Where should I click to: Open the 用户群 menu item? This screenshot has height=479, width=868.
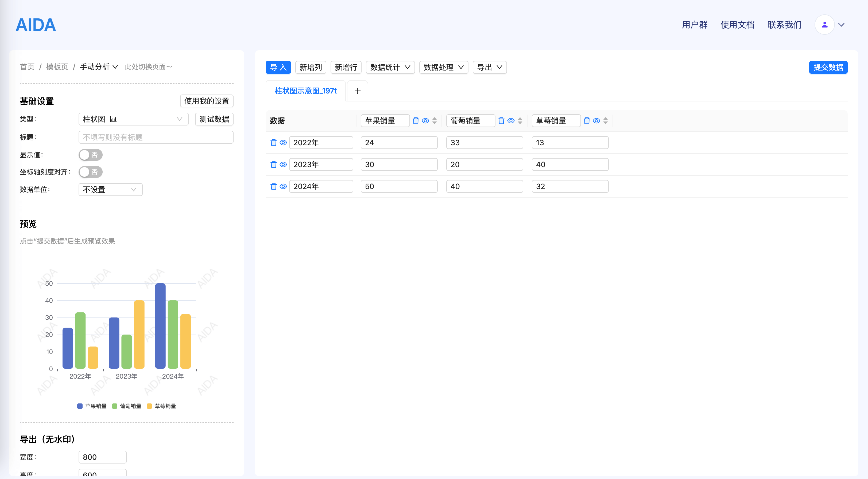click(695, 25)
